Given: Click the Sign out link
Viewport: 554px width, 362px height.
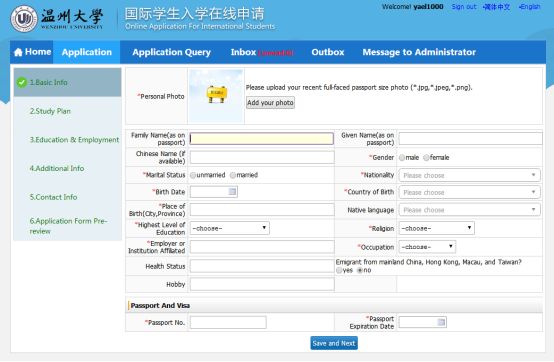Looking at the screenshot, I should pos(464,7).
